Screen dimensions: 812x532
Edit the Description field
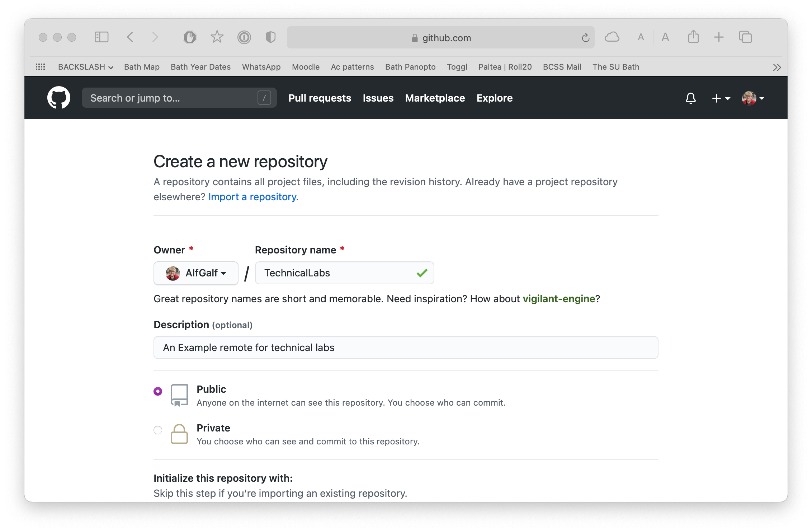406,347
